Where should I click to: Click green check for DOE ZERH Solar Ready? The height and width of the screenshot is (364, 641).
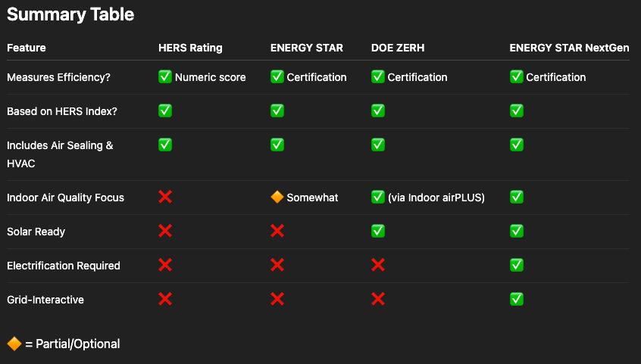tap(378, 231)
